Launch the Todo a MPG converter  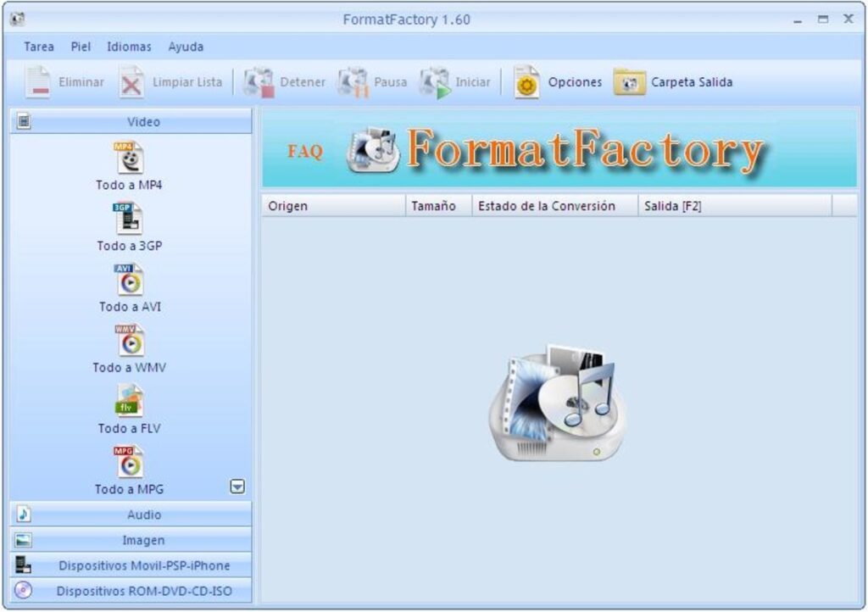pos(129,462)
